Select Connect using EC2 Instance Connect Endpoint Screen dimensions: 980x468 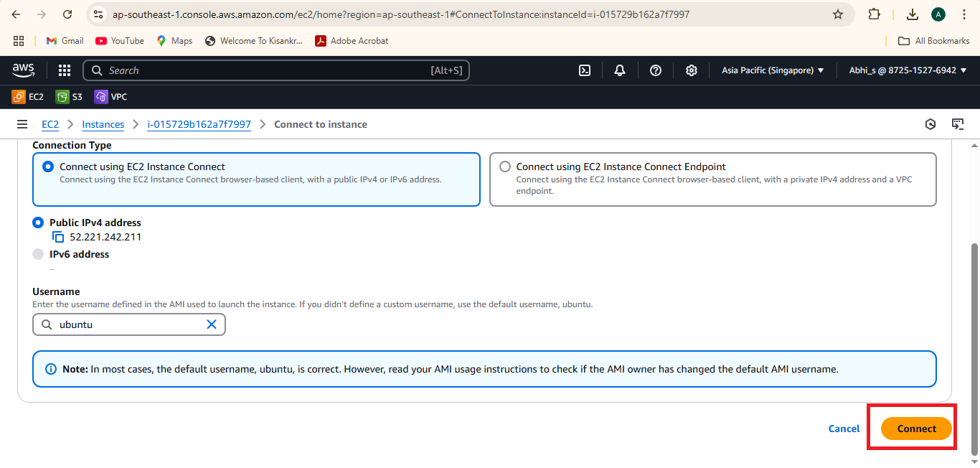(713, 179)
